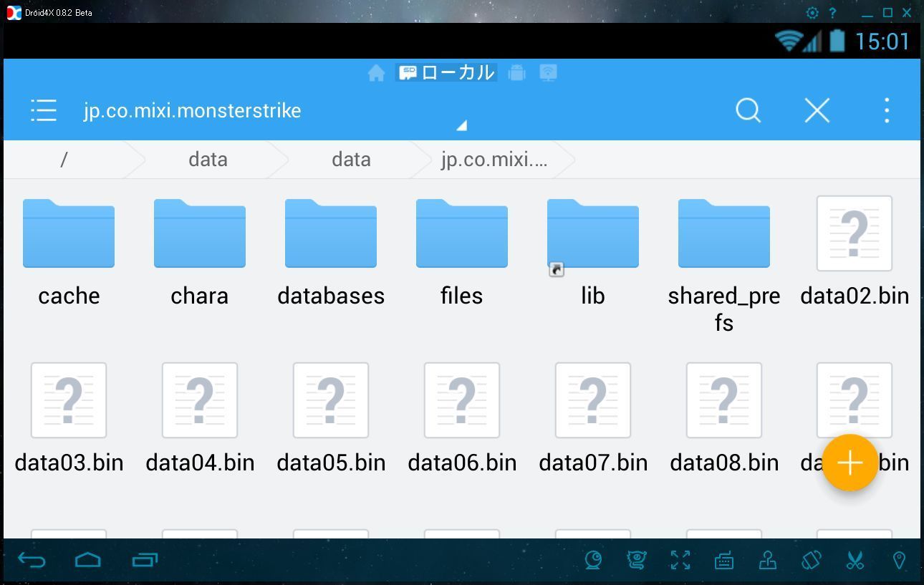This screenshot has width=924, height=585.
Task: Open the three-dot overflow menu
Action: tap(887, 110)
